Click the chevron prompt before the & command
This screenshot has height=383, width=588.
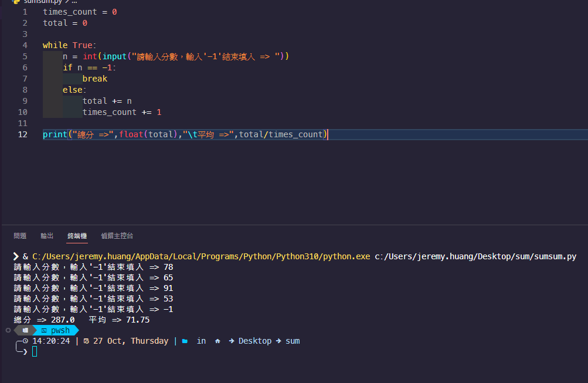[x=16, y=256]
